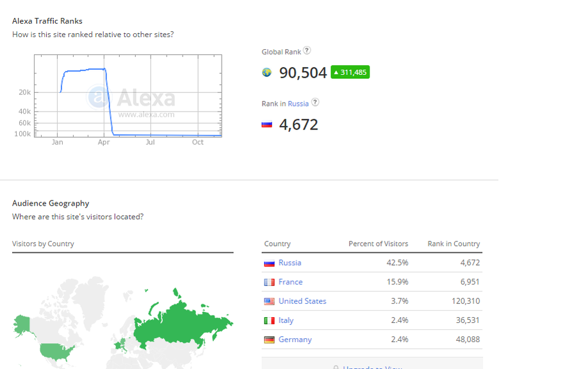Click the 3.7% visitors cell
Viewport: 588px width, 369px height.
(400, 300)
